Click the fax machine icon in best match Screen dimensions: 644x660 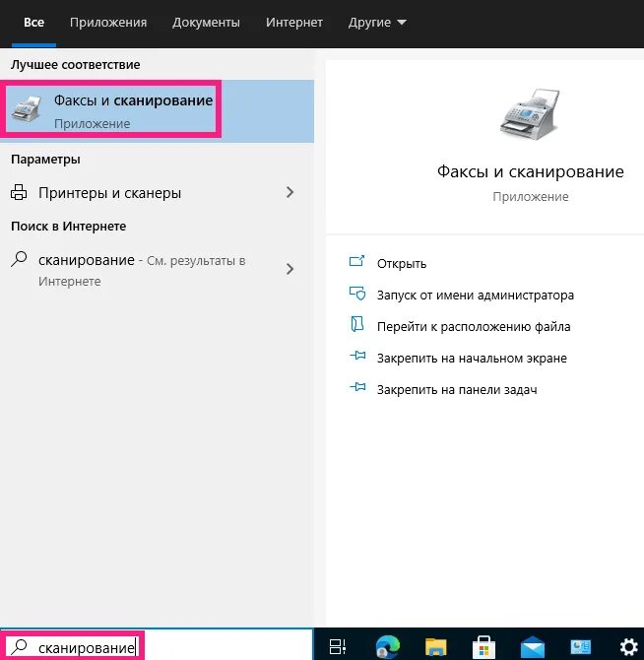click(x=26, y=107)
